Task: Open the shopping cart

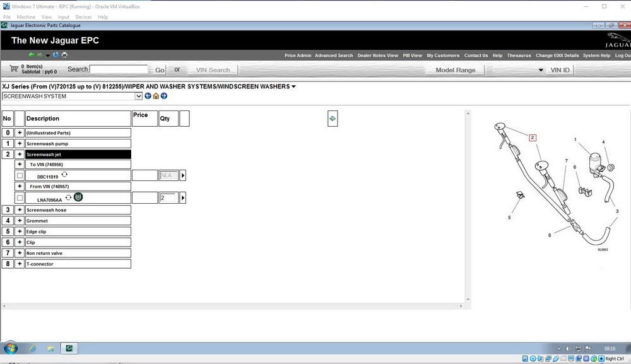Action: [14, 68]
